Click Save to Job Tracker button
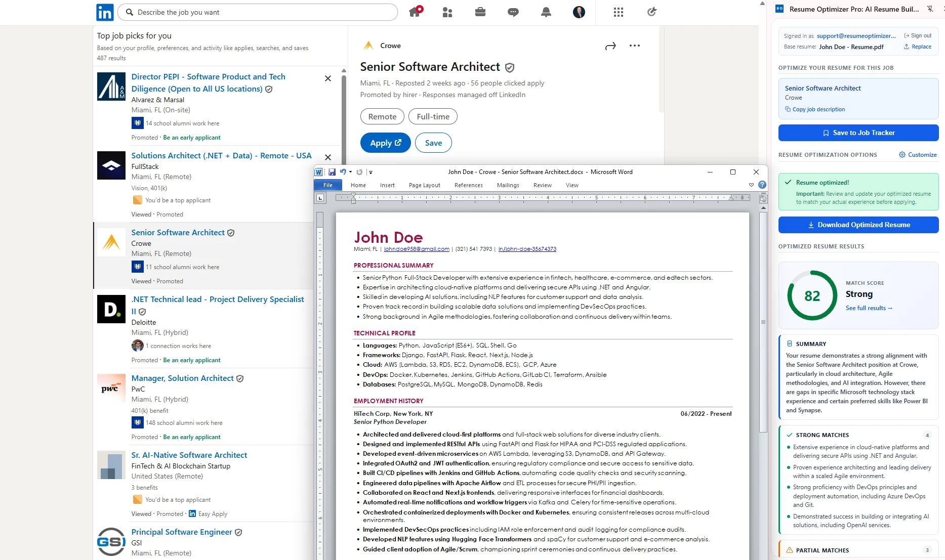The height and width of the screenshot is (560, 945). click(x=858, y=133)
